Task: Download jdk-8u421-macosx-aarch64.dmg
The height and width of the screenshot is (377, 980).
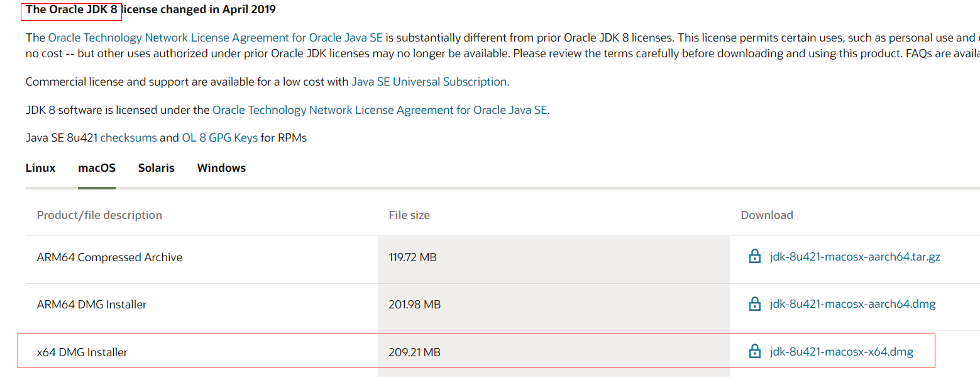Action: point(852,304)
